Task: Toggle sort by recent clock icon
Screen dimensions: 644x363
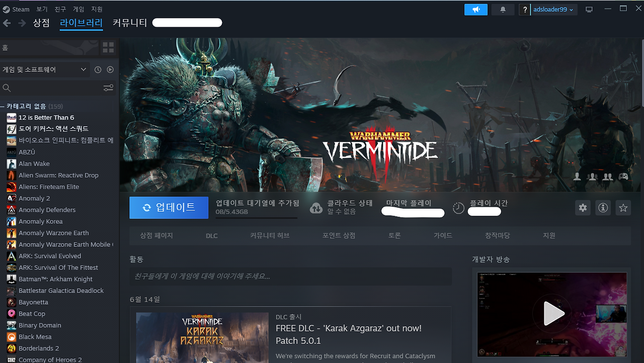Action: (98, 69)
